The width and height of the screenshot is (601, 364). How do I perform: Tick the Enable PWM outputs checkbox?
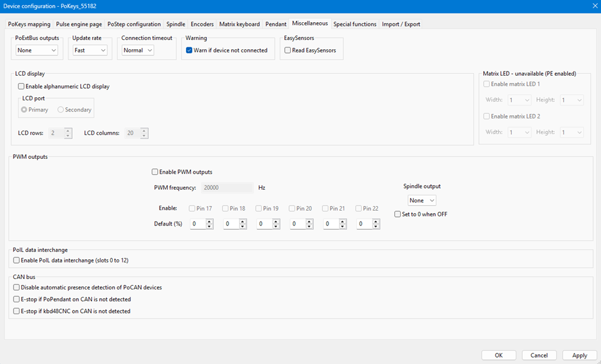(x=155, y=172)
